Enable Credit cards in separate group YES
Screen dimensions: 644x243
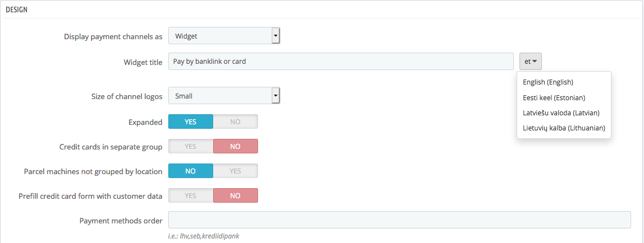pyautogui.click(x=191, y=147)
